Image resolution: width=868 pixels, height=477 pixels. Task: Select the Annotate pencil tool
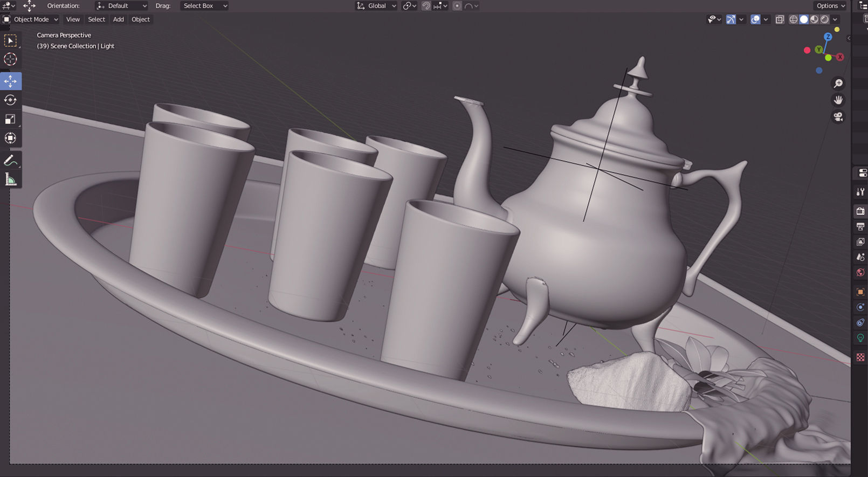point(10,161)
